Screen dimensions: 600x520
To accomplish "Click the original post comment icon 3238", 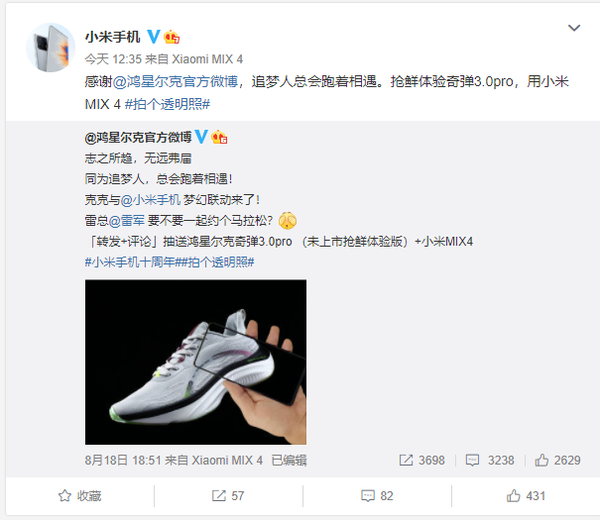I will pos(490,460).
